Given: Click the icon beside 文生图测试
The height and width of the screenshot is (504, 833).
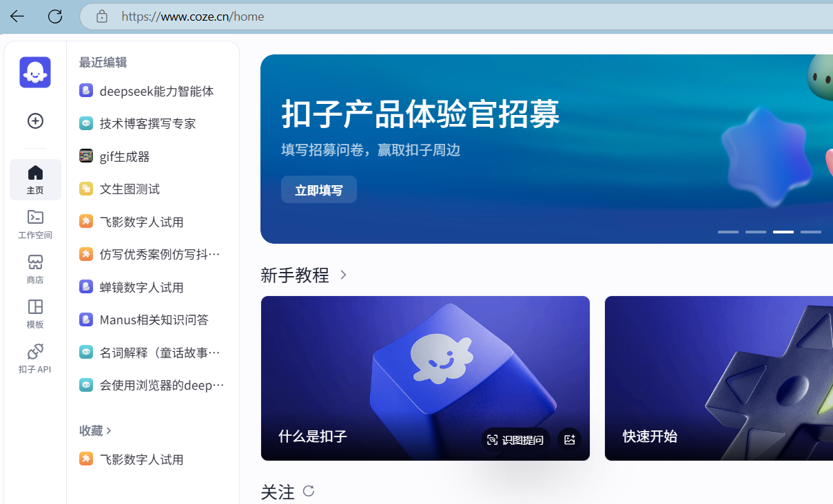Looking at the screenshot, I should pos(86,189).
